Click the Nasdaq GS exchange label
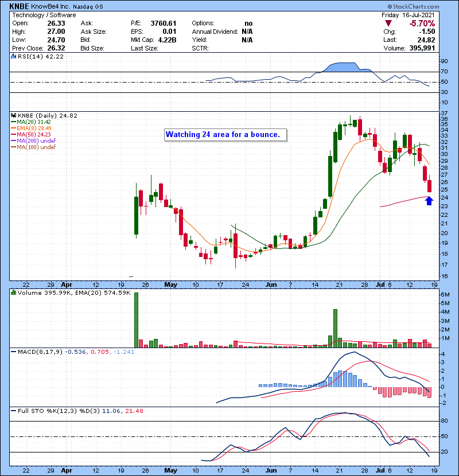 pyautogui.click(x=88, y=6)
